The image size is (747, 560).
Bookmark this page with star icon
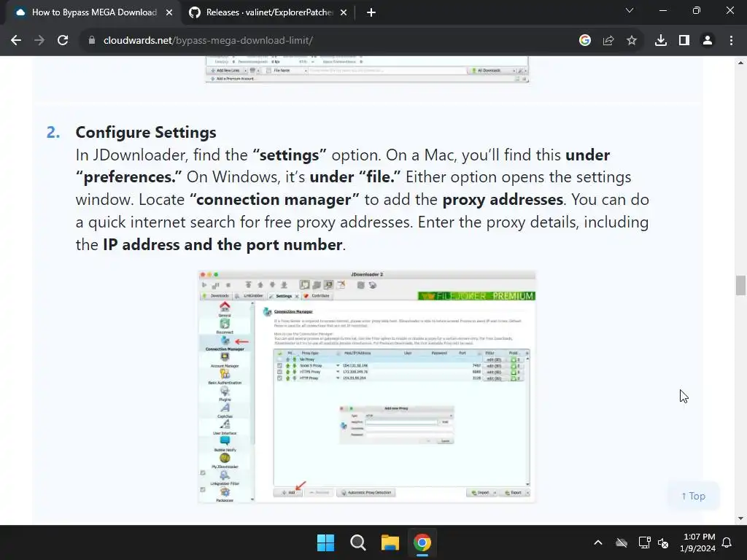(632, 41)
